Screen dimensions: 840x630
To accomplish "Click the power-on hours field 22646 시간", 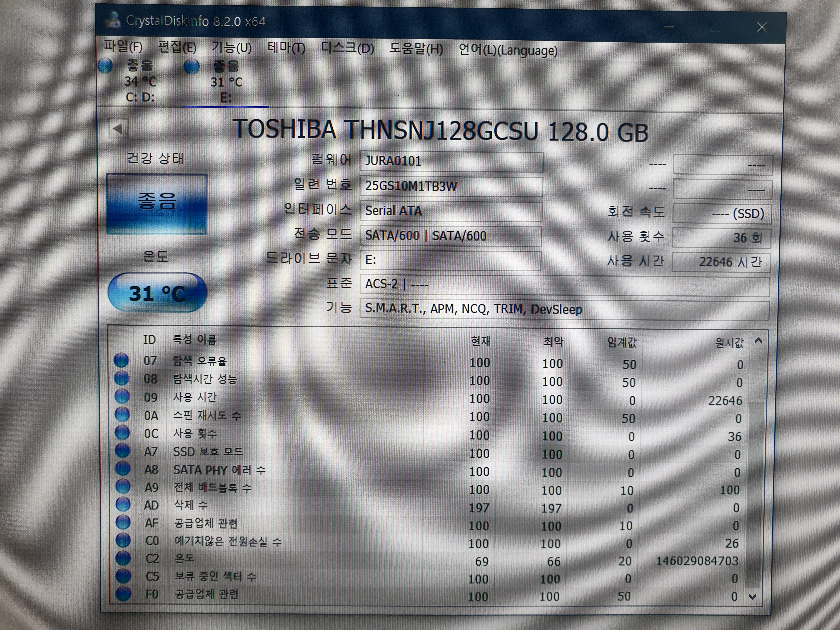I will point(721,262).
